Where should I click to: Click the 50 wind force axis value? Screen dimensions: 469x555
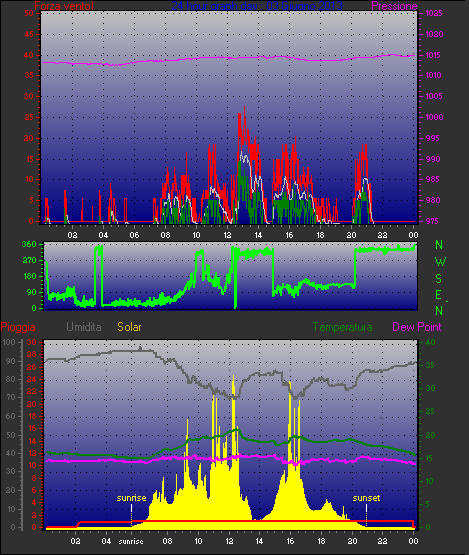click(x=29, y=13)
